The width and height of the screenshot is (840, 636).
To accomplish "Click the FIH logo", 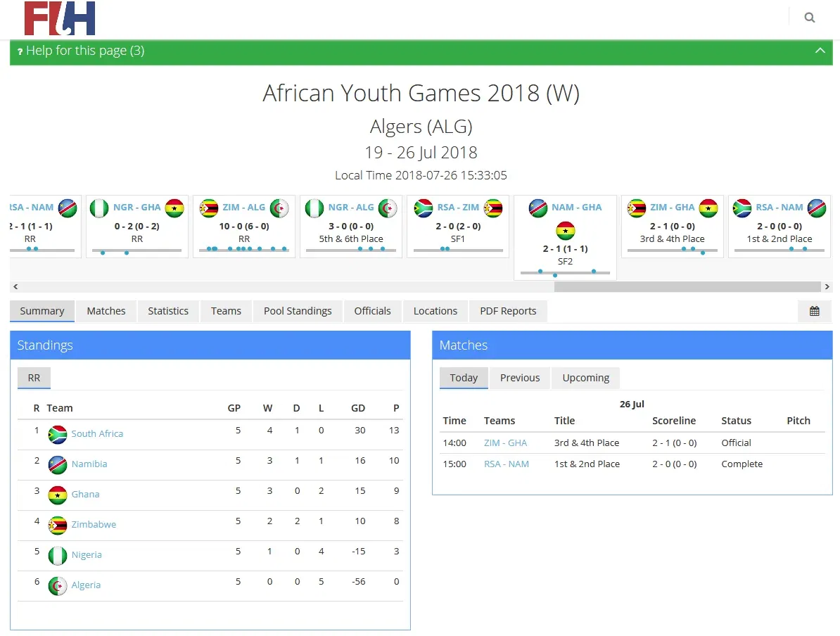I will click(60, 19).
